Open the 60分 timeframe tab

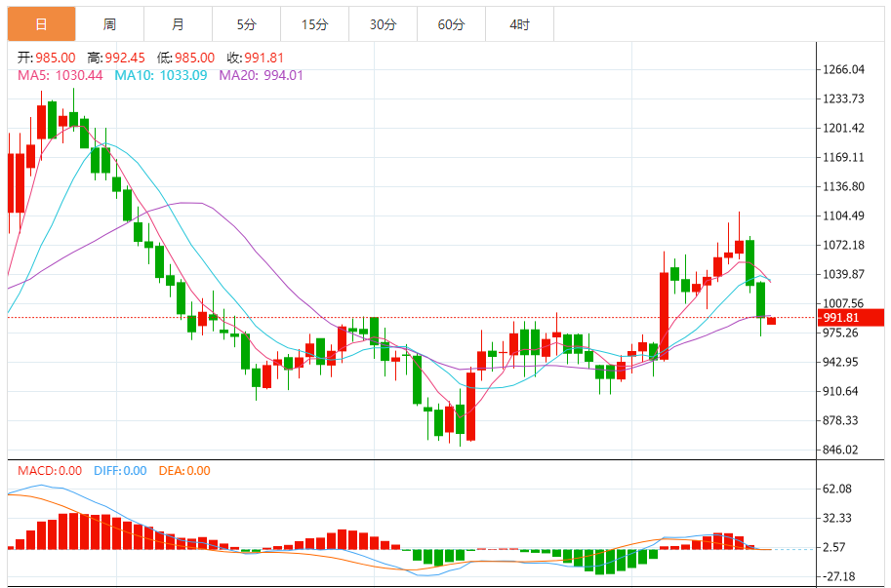tap(451, 23)
